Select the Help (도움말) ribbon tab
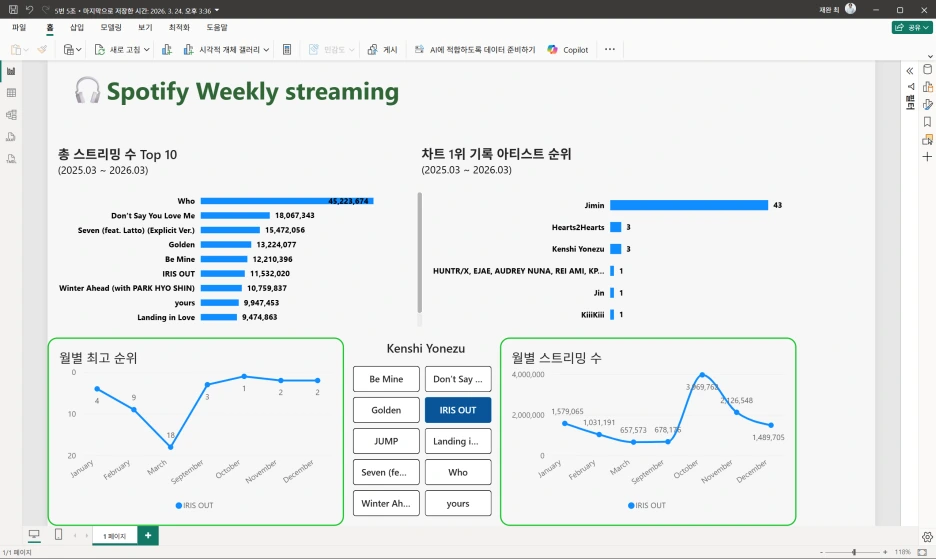 click(217, 27)
